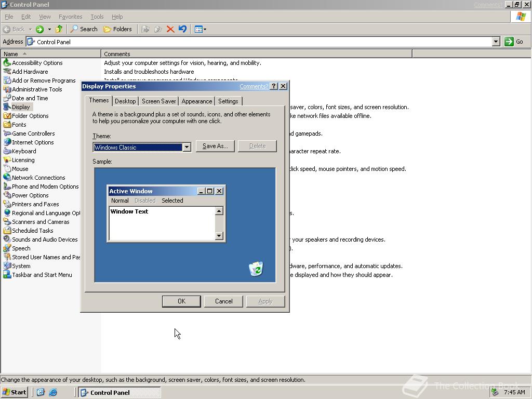Select Sounds and Audio Devices icon
Screen dimensions: 532x399
tap(7, 239)
